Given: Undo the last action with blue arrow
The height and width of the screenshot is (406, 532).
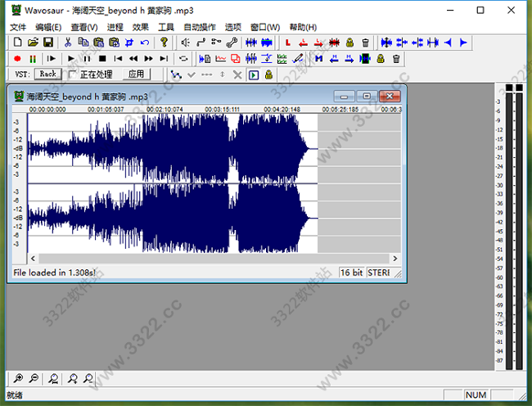Looking at the screenshot, I should tap(145, 43).
